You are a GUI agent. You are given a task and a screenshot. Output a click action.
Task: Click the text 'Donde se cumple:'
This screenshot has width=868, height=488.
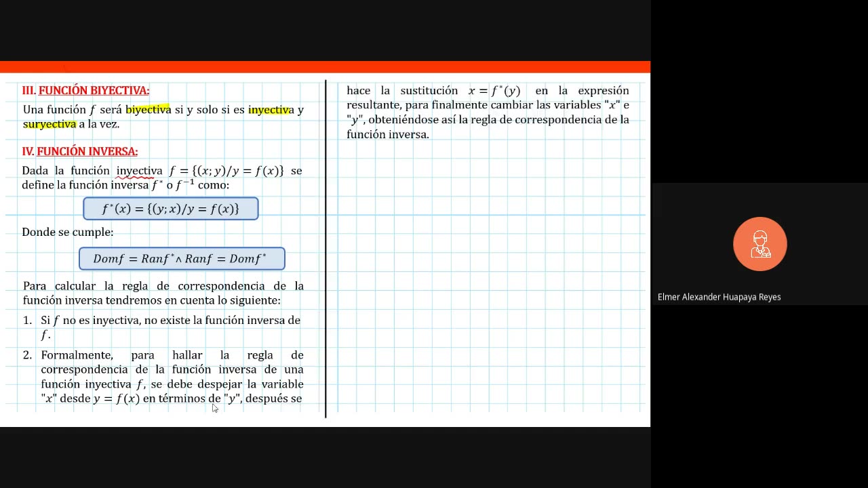tap(68, 232)
